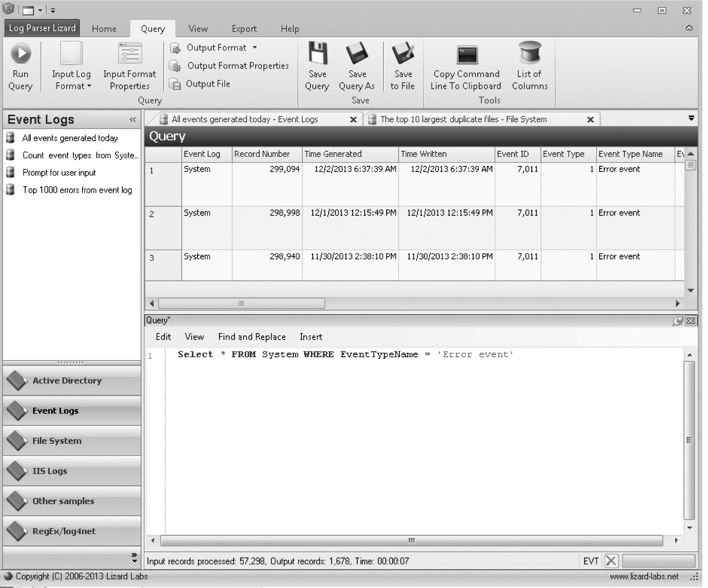Select Prompt for user input query
The height and width of the screenshot is (588, 708).
click(59, 173)
